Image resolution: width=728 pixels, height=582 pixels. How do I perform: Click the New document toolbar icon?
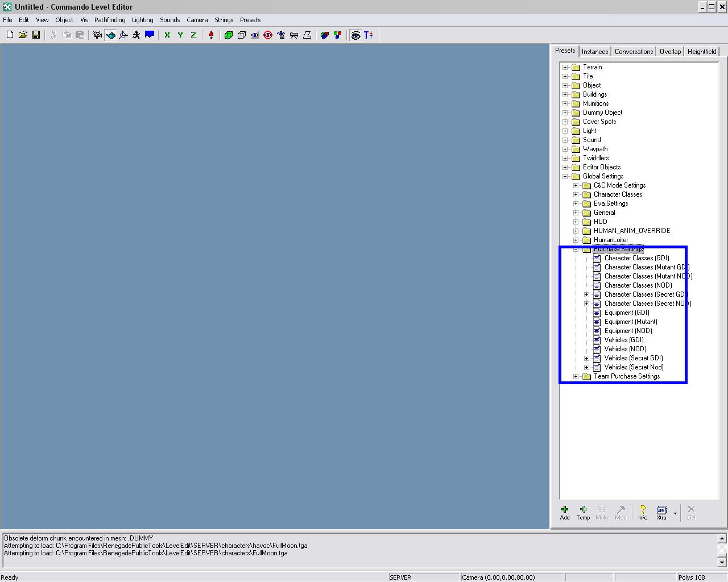pos(10,35)
